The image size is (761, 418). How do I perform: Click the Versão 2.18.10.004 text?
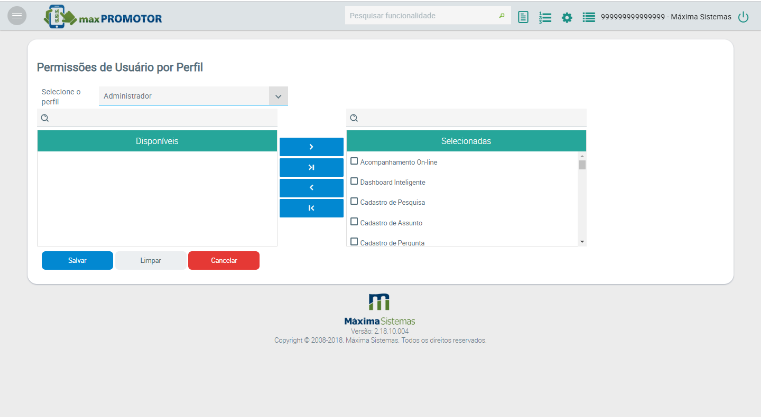tap(380, 331)
